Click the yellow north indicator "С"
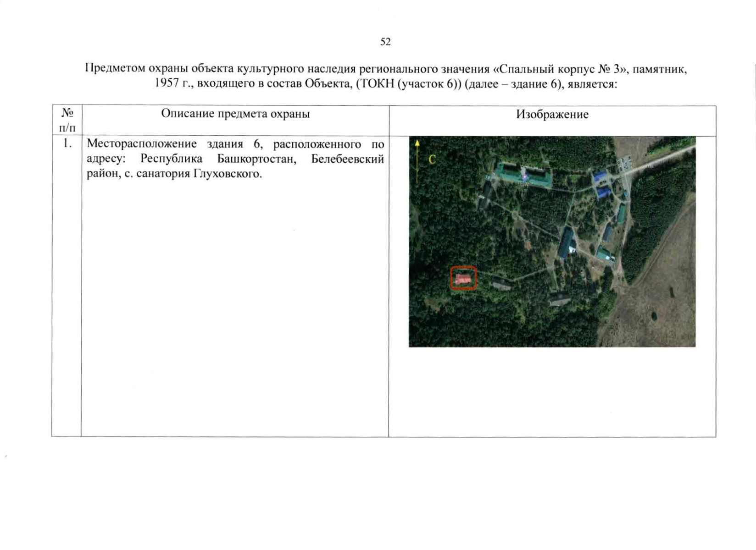The height and width of the screenshot is (550, 756). pos(432,159)
